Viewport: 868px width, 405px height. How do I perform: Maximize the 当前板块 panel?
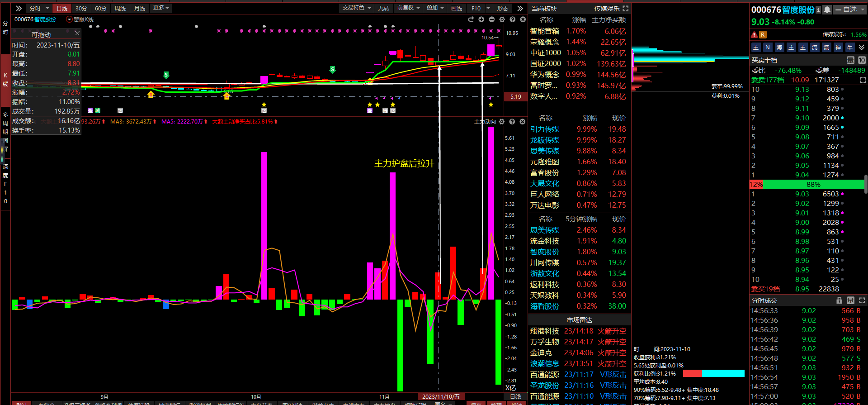pyautogui.click(x=626, y=9)
